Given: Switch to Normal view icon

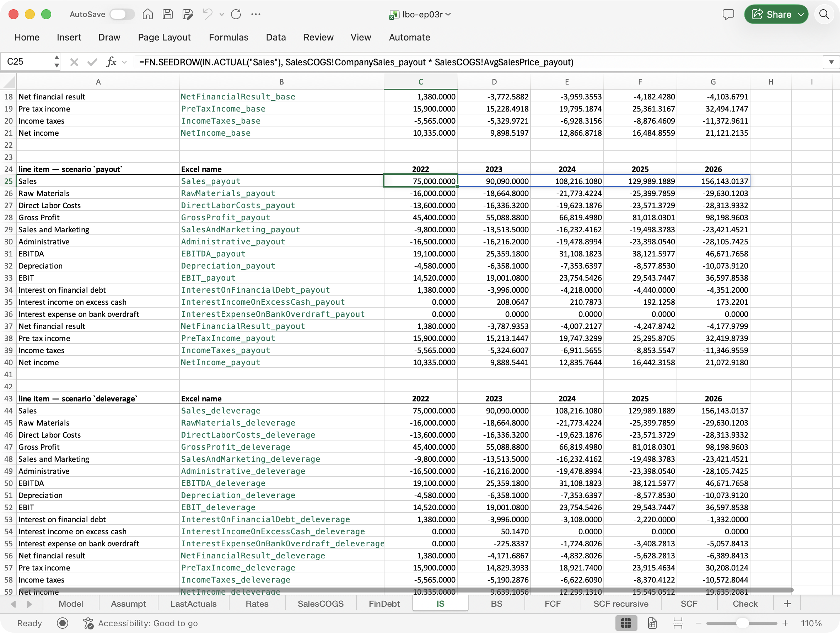Looking at the screenshot, I should click(626, 623).
